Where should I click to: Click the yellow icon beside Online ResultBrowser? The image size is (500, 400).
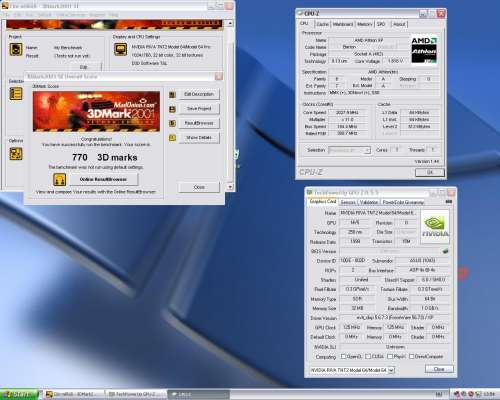pos(60,180)
